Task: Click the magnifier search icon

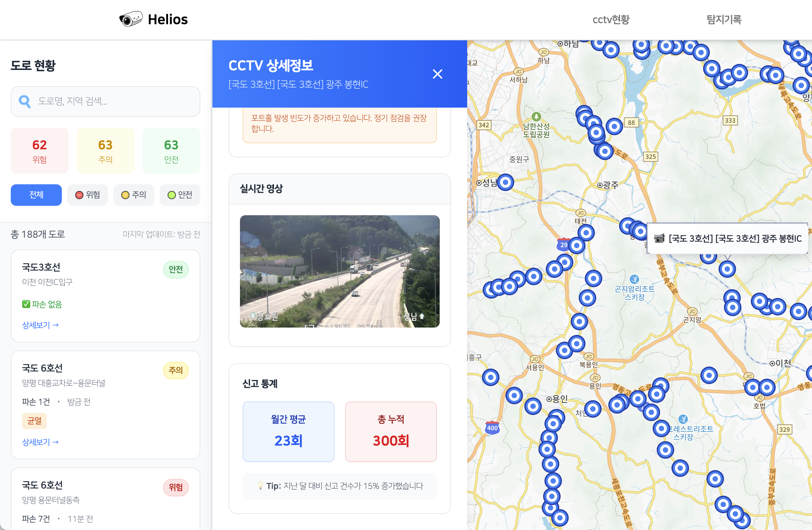Action: 25,101
